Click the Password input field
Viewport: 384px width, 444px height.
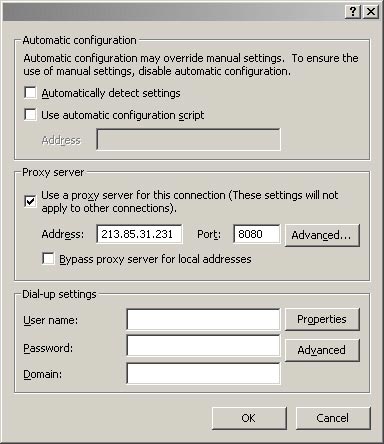(203, 346)
